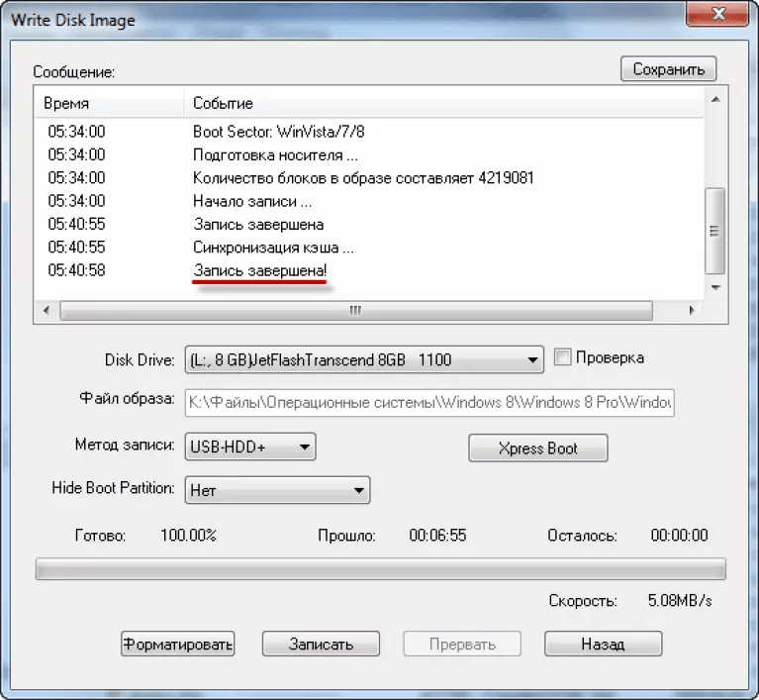Viewport: 759px width, 700px height.
Task: Select the 'Начало записи ...' log row
Action: coord(369,201)
